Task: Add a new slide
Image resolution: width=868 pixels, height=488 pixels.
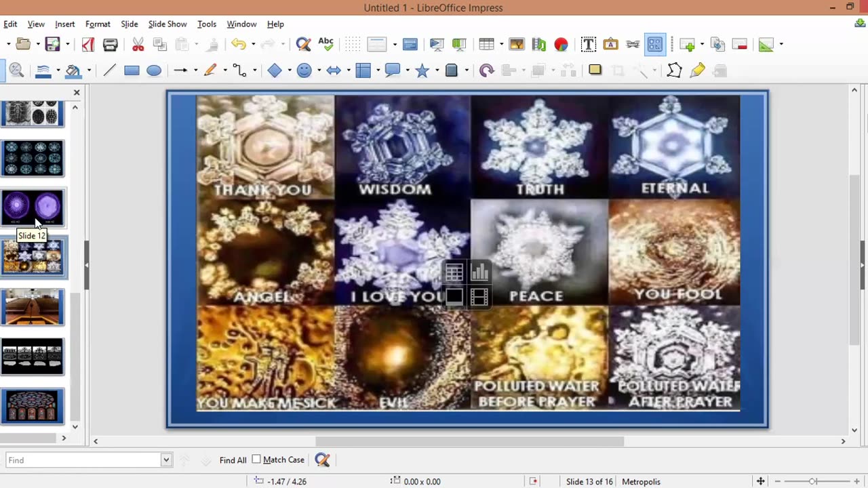Action: coord(688,45)
